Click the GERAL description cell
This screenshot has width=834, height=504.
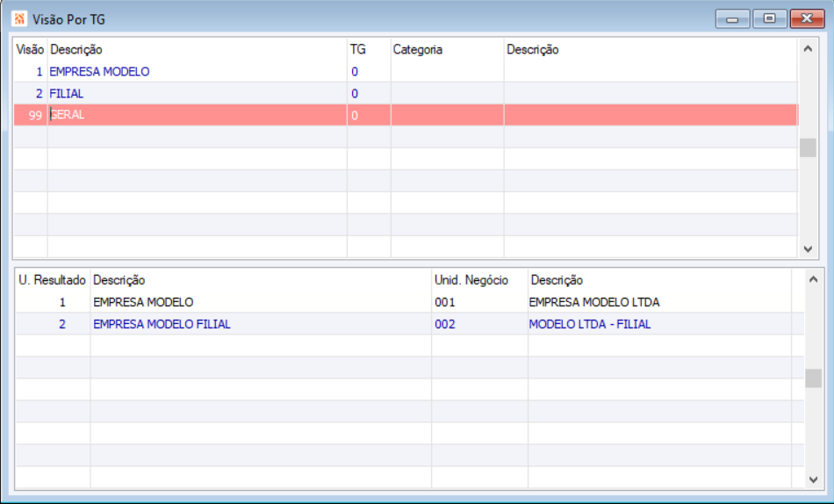tap(198, 115)
